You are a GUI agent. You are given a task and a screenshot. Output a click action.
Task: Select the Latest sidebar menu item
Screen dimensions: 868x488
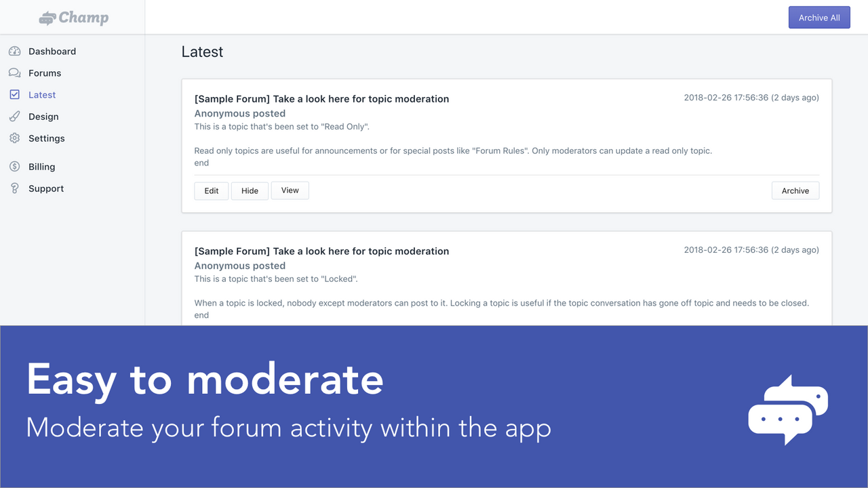click(x=41, y=94)
